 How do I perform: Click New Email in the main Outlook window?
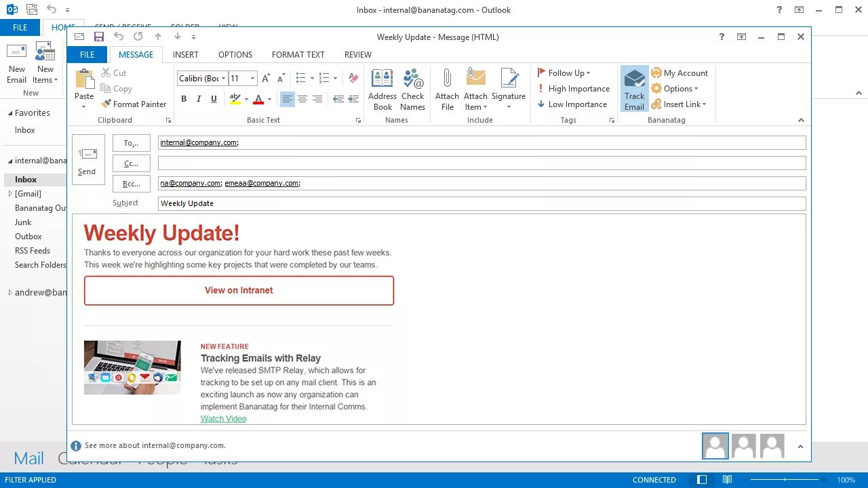(x=16, y=64)
